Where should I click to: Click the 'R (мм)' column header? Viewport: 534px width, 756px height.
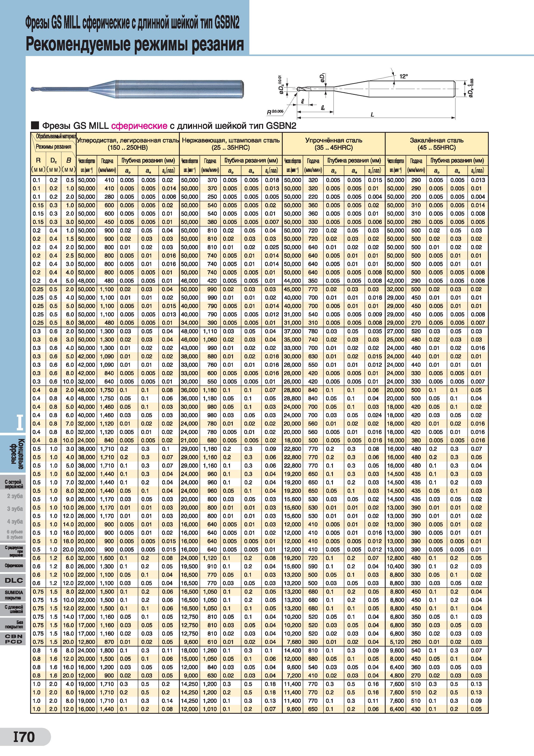click(x=38, y=165)
